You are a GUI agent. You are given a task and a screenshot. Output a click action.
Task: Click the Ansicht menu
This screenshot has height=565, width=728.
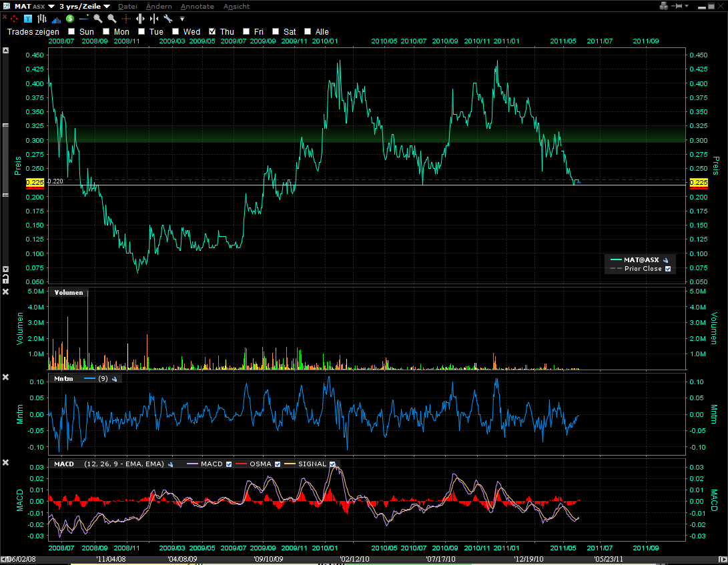236,6
